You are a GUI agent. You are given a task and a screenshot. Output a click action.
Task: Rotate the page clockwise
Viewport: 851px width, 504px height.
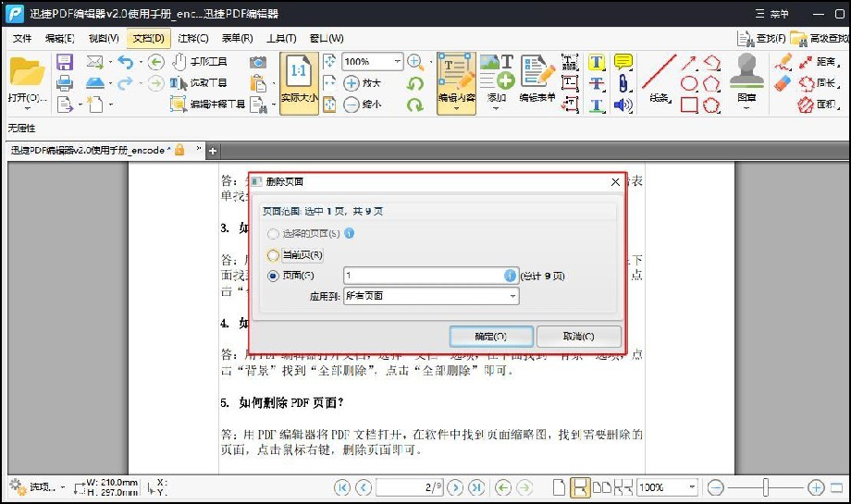point(415,104)
